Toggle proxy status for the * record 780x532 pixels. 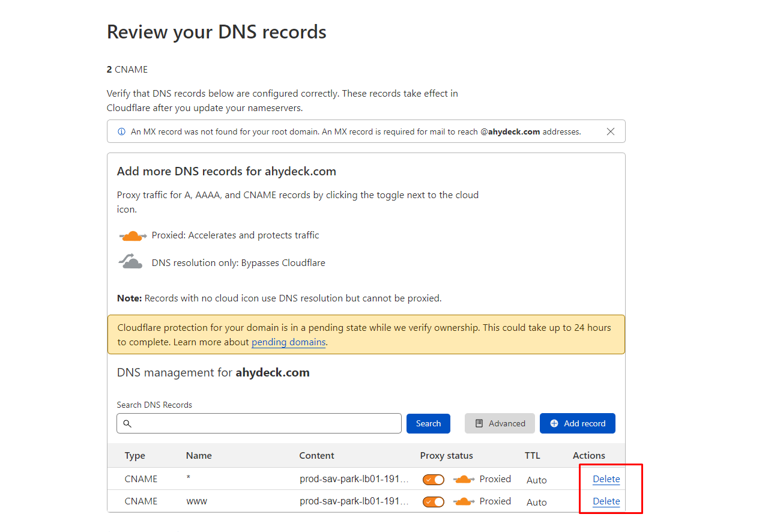[434, 479]
